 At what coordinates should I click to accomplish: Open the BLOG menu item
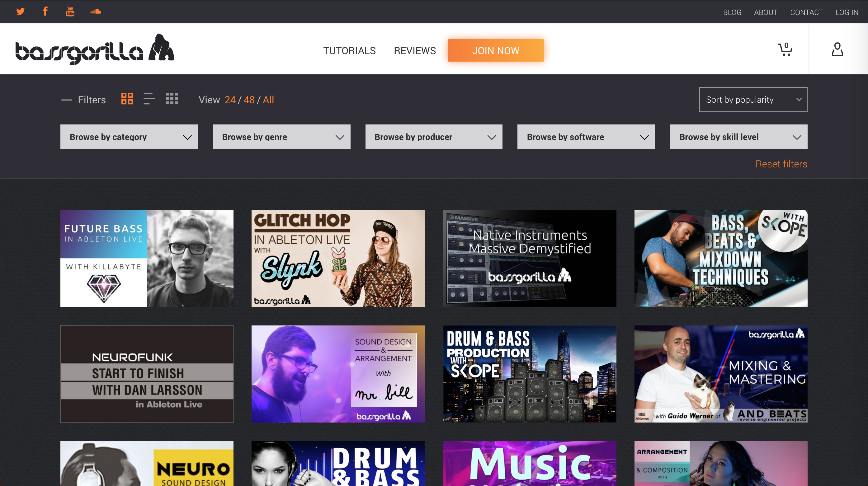click(732, 12)
